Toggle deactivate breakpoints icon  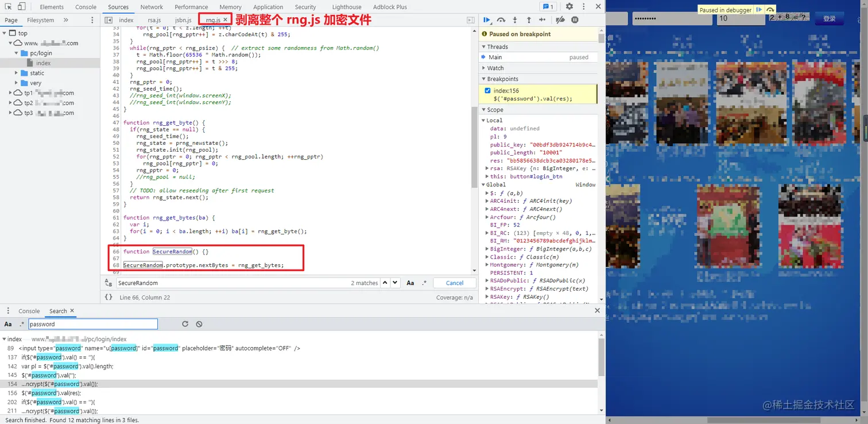(x=560, y=20)
